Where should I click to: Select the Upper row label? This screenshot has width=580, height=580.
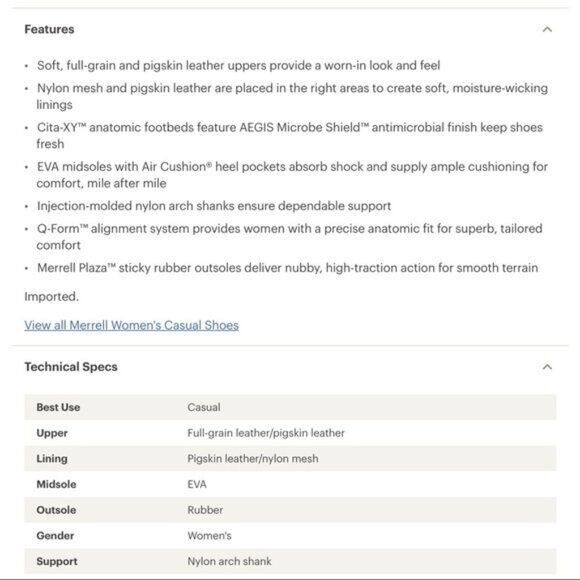(52, 433)
